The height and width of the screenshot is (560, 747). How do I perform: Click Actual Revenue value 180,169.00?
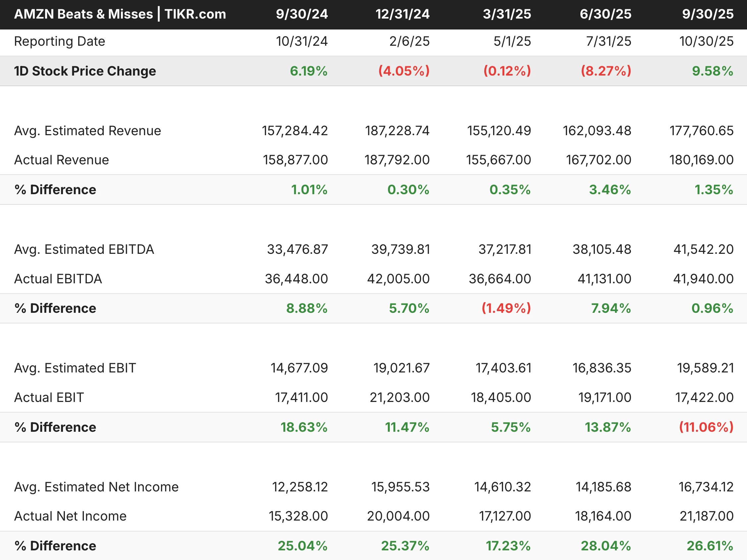coord(701,160)
